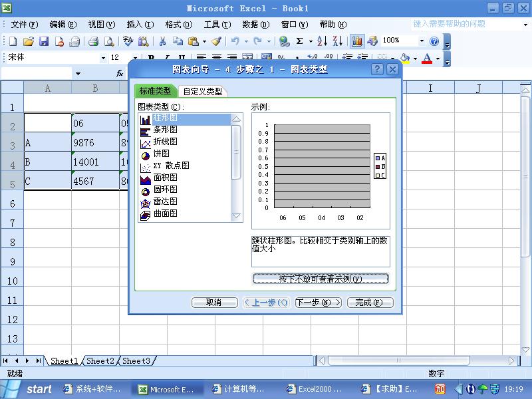Click the Print icon
Screen dimensions: 532x399
coord(93,41)
